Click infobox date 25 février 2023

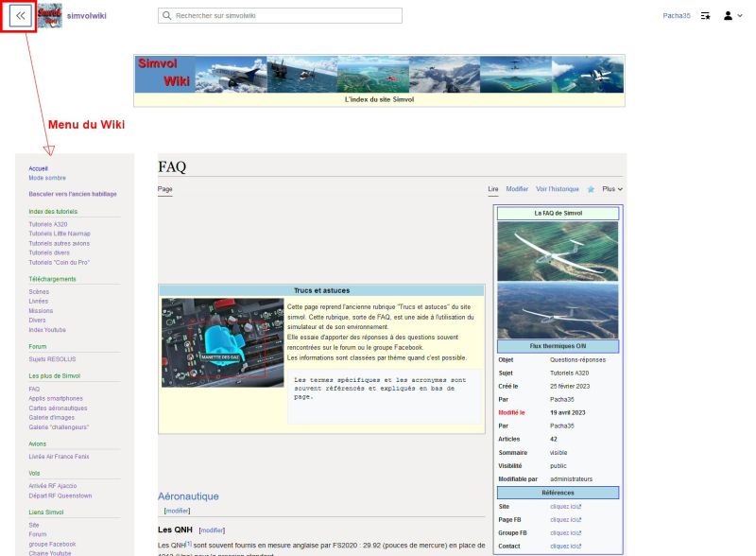point(570,387)
